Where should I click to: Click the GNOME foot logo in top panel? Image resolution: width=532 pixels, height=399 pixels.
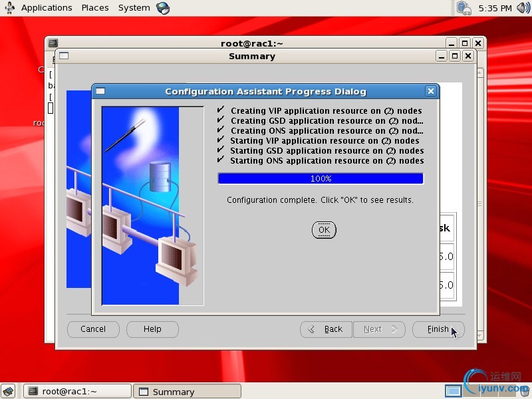pos(9,8)
